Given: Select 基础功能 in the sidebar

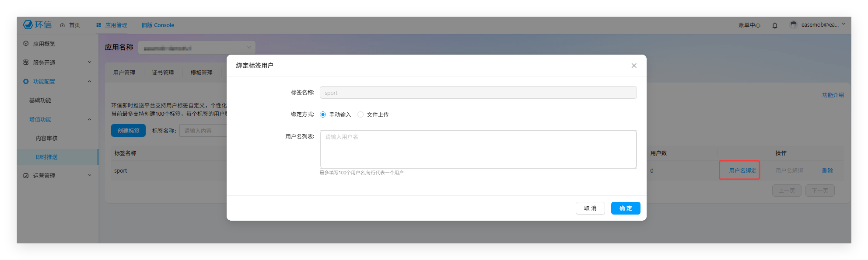Looking at the screenshot, I should pyautogui.click(x=40, y=101).
